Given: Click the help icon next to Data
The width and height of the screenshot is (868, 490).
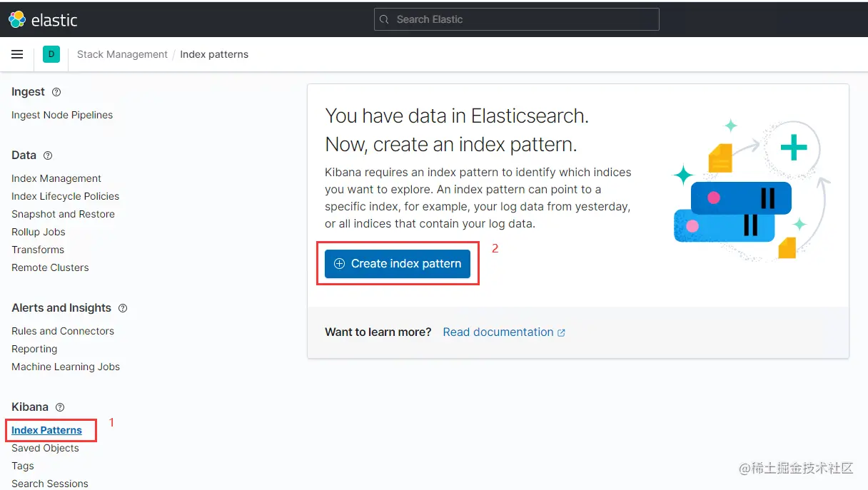Looking at the screenshot, I should (x=48, y=155).
